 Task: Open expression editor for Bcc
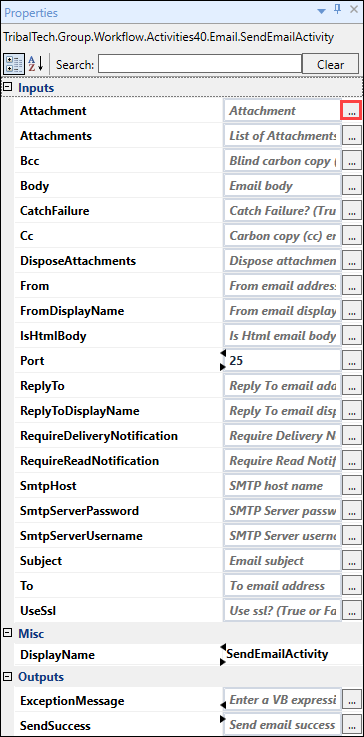351,161
